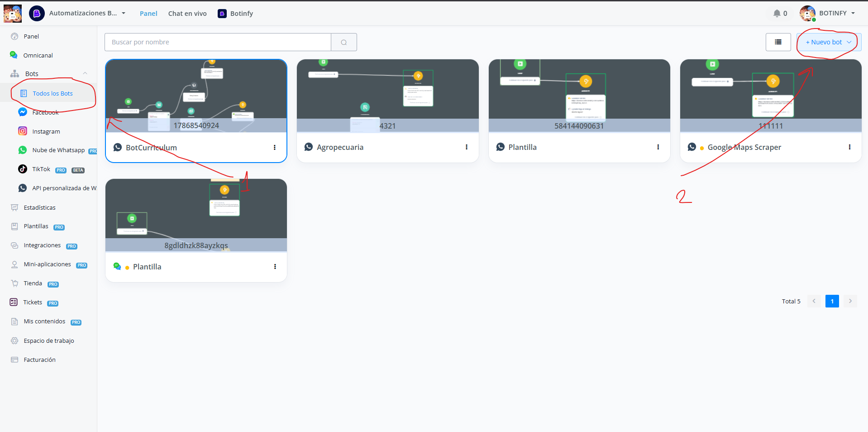Screen dimensions: 868x432
Task: Click the Panel dashboard icon in sidebar
Action: tap(14, 36)
